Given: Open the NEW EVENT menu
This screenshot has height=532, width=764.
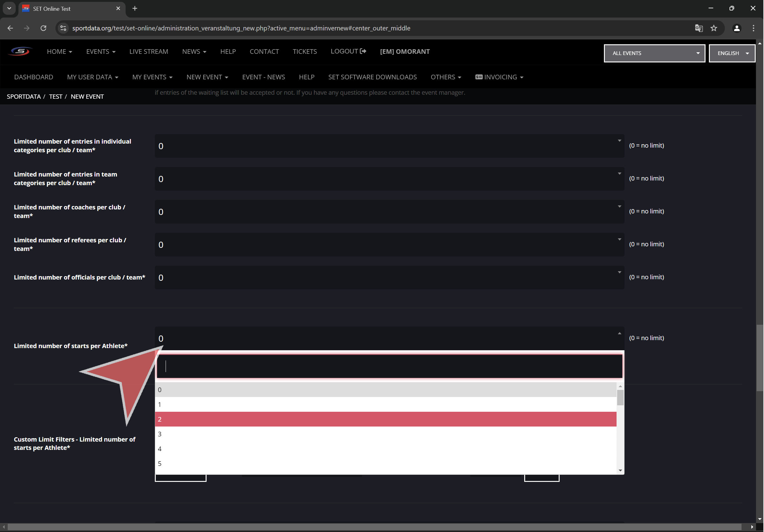Looking at the screenshot, I should coord(207,77).
